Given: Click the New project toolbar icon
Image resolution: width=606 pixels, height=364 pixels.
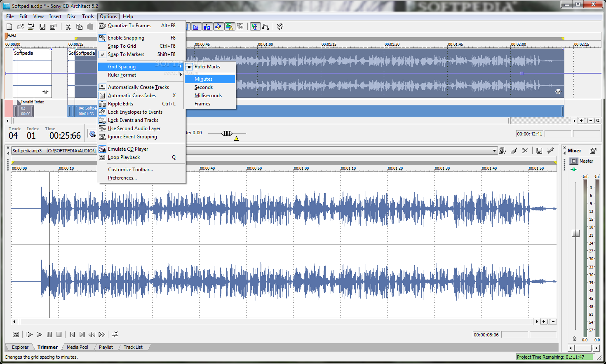Looking at the screenshot, I should (x=9, y=27).
